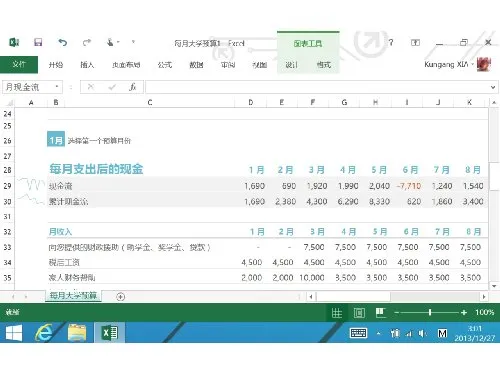Expand the formula bar chevron
Screen dimensions: 500x375
click(493, 87)
